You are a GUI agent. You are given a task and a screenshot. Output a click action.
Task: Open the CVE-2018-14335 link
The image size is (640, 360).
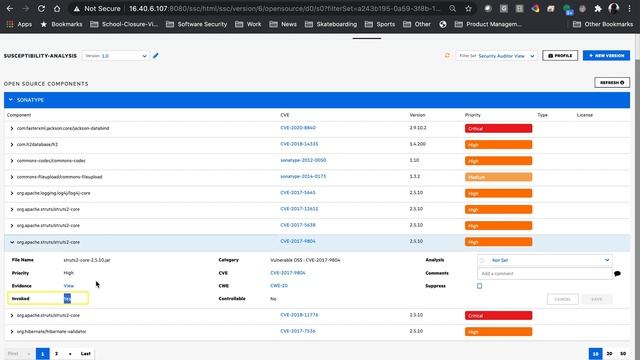(299, 144)
